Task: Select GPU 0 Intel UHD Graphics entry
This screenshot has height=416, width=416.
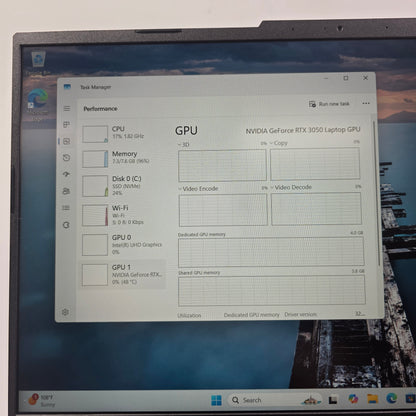Action: tap(122, 245)
